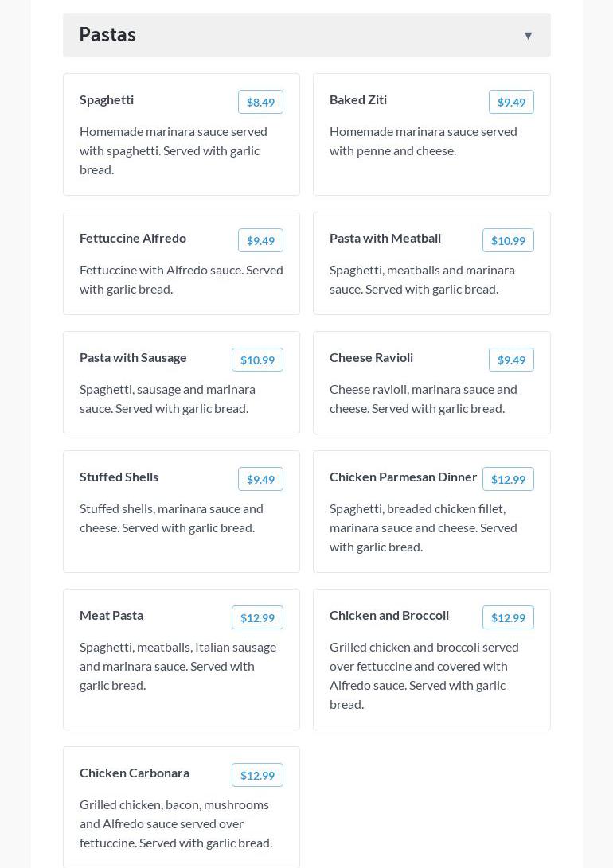613x868 pixels.
Task: Select Meat Pasta $12.99 price button
Action: 257,617
